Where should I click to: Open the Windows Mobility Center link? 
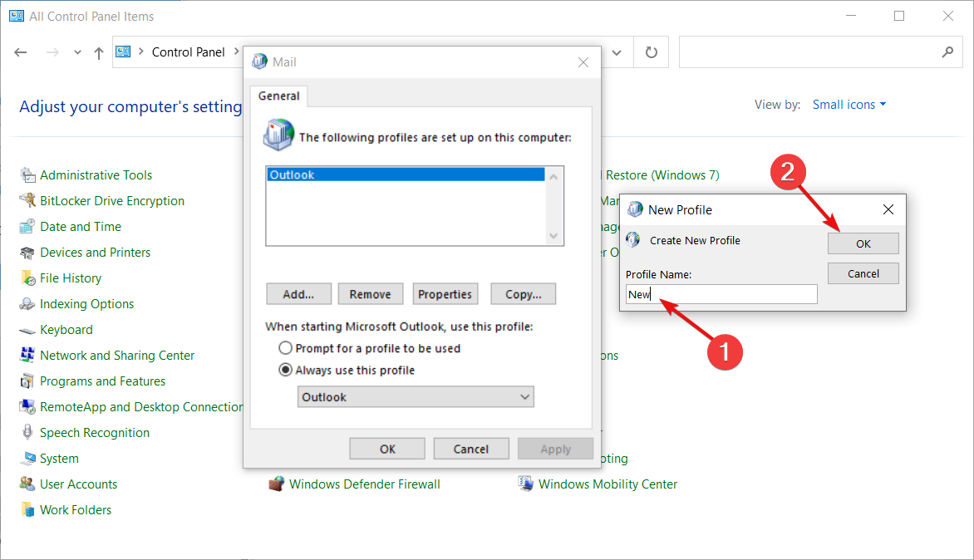[608, 484]
